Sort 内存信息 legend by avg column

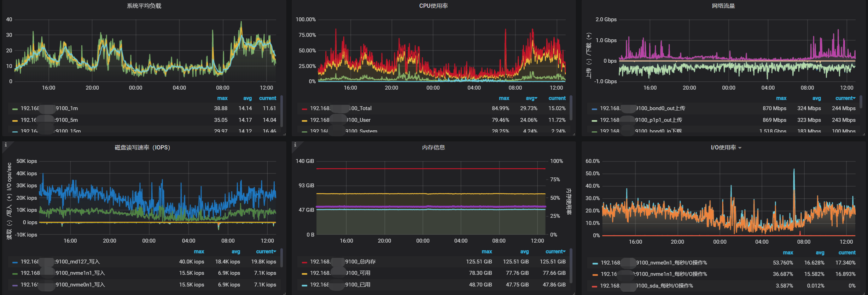click(x=525, y=251)
